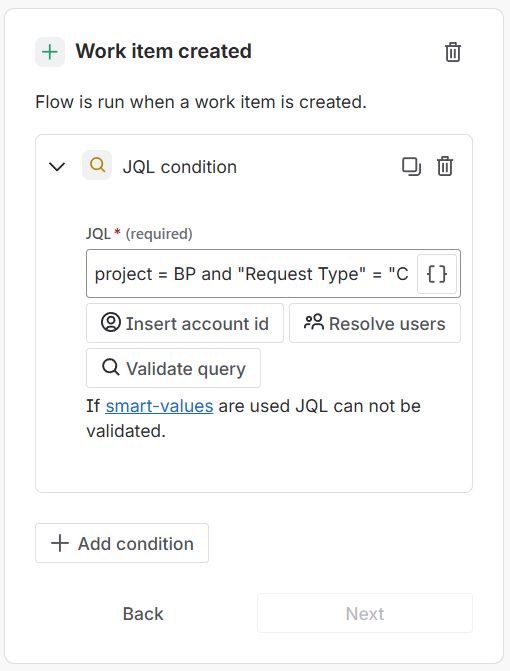Click the JQL condition magnifier icon
This screenshot has height=671, width=510.
[x=97, y=165]
